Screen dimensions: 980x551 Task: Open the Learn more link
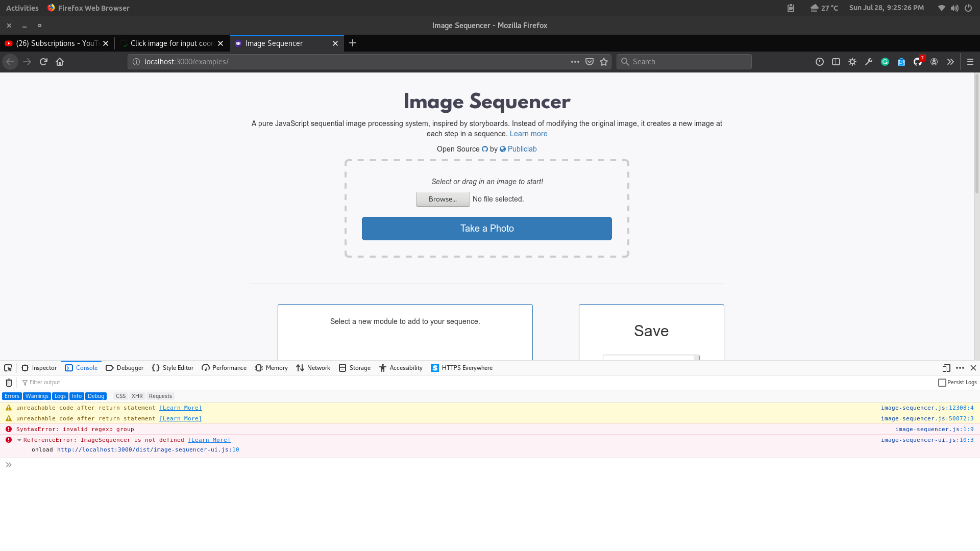[x=528, y=134]
